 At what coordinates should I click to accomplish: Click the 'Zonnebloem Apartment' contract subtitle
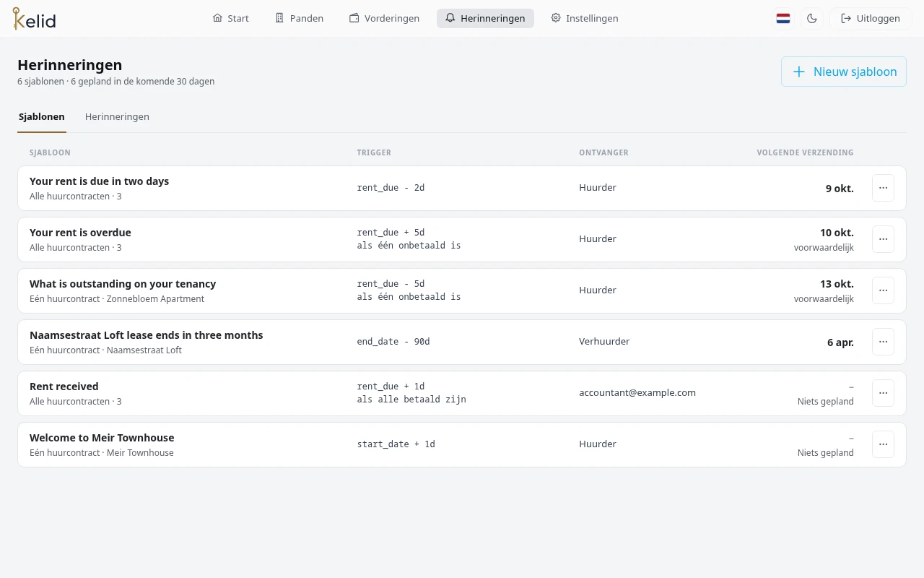point(155,299)
